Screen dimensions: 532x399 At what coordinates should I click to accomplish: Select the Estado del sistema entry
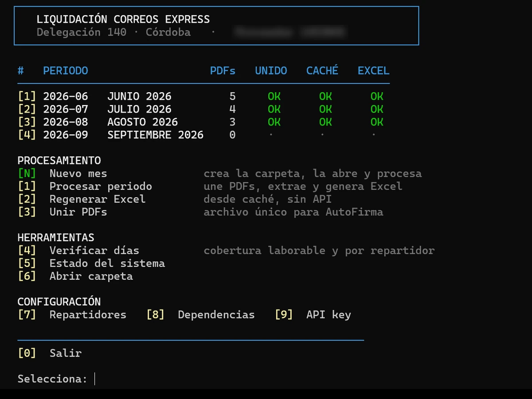click(107, 263)
